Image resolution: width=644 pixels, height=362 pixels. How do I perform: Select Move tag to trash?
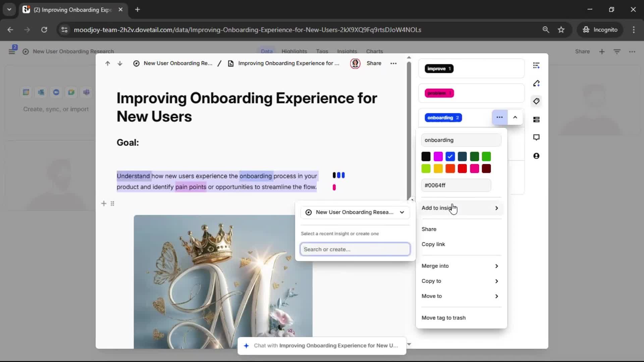coord(443,318)
